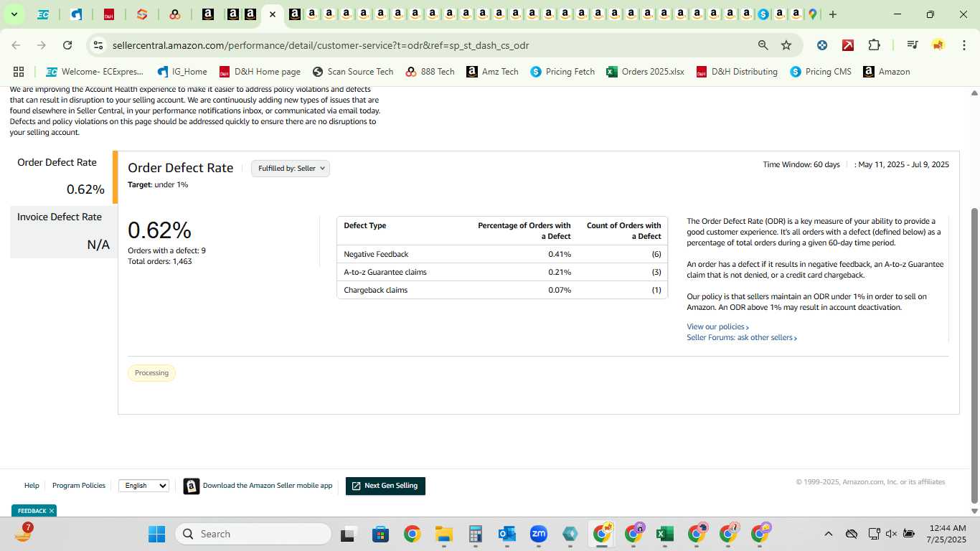Open Calculator from taskbar

475,534
